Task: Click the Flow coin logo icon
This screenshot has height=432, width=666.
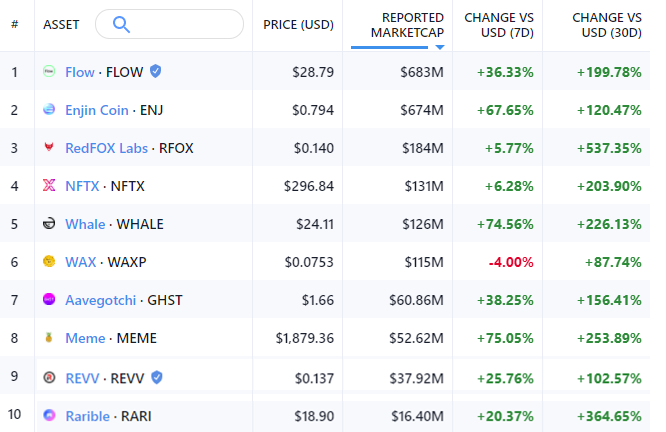Action: (49, 71)
